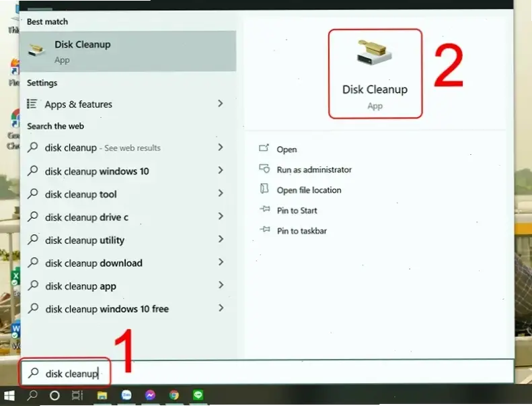This screenshot has width=532, height=406.
Task: Select Pin to Start option
Action: [x=297, y=211]
